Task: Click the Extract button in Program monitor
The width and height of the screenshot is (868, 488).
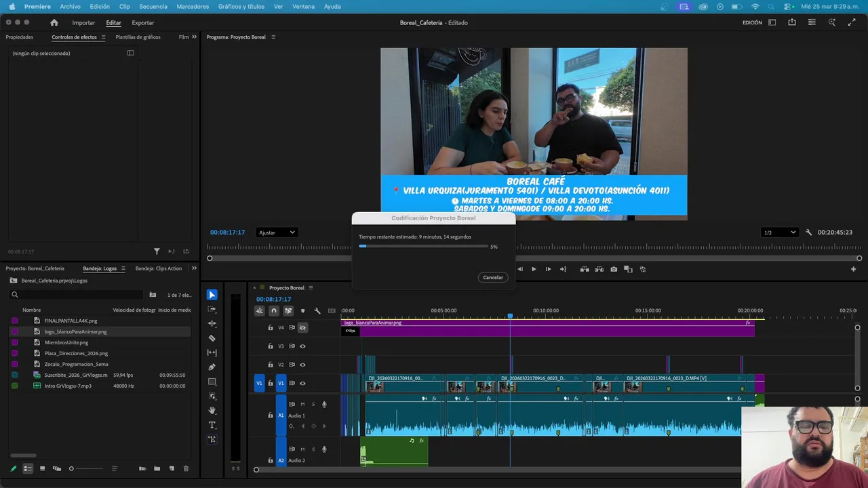Action: click(x=599, y=269)
